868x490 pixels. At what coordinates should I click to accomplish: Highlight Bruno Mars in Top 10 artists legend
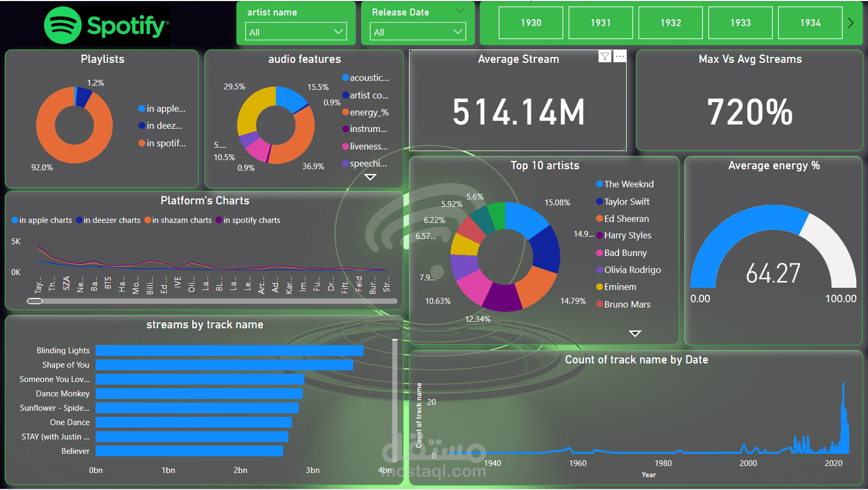click(x=623, y=304)
